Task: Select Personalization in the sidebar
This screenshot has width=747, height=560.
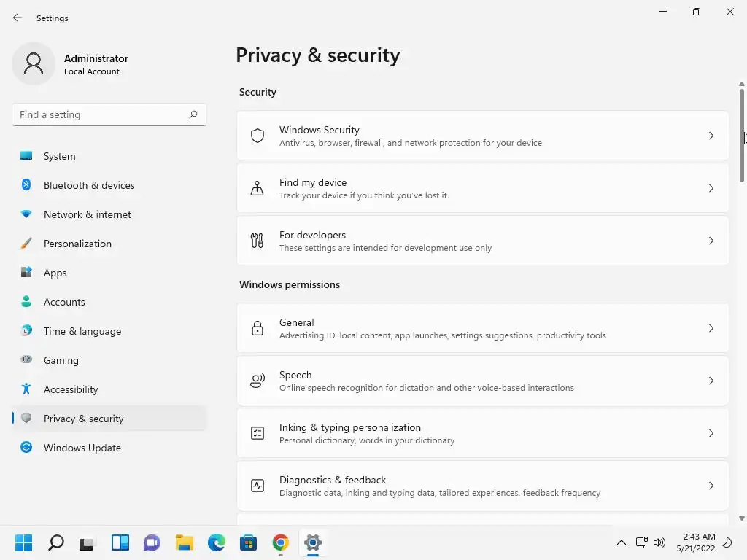Action: point(77,244)
